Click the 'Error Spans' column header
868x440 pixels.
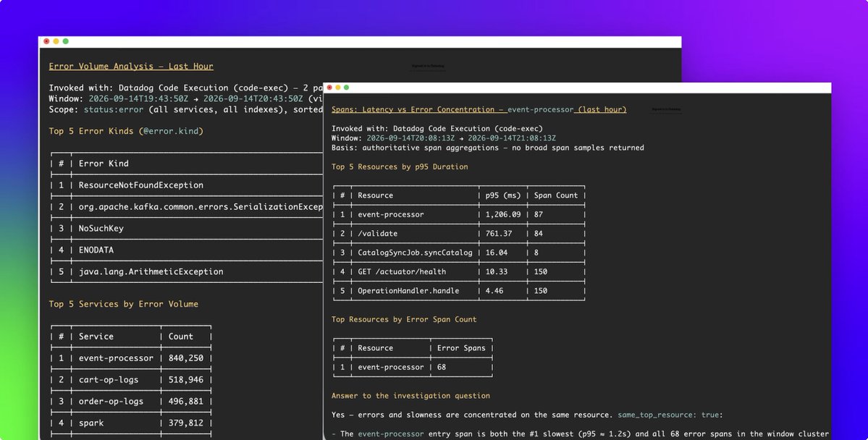pos(461,348)
